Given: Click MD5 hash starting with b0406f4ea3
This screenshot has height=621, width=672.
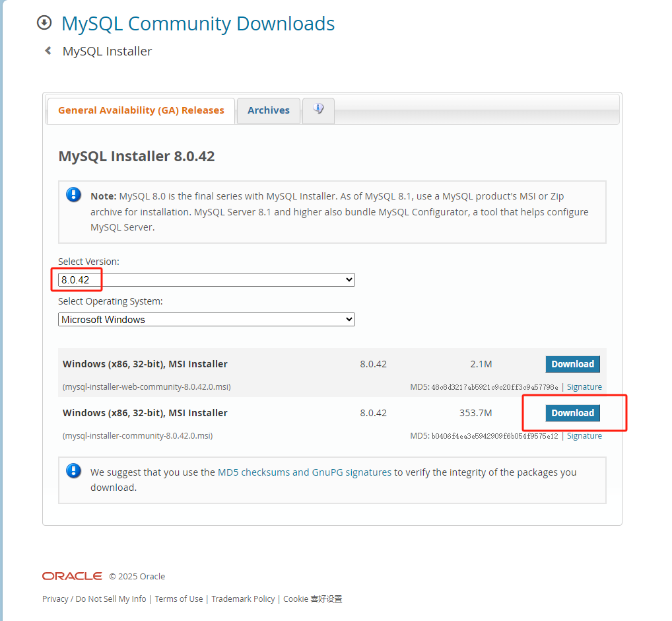Looking at the screenshot, I should coord(494,436).
